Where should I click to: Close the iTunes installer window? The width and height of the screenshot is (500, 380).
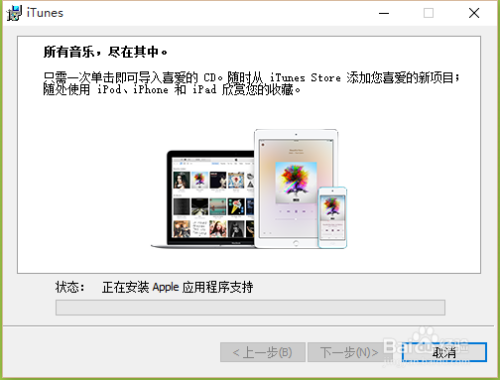474,13
